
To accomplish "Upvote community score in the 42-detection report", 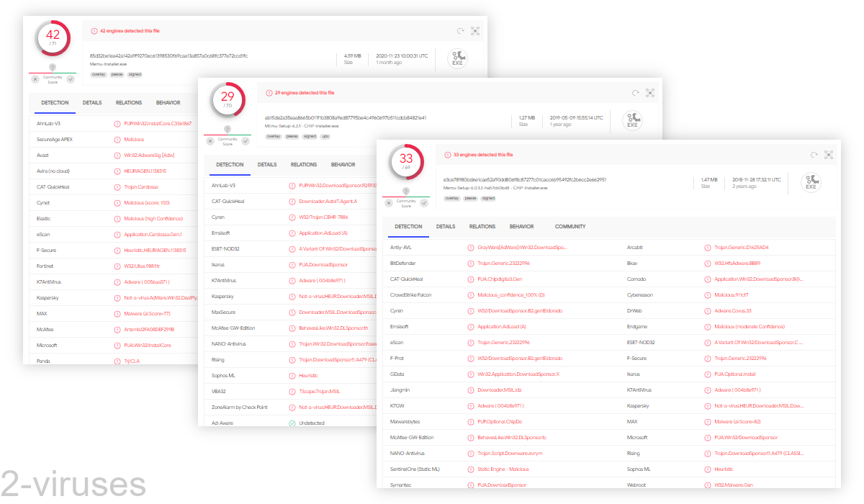I will click(x=70, y=78).
